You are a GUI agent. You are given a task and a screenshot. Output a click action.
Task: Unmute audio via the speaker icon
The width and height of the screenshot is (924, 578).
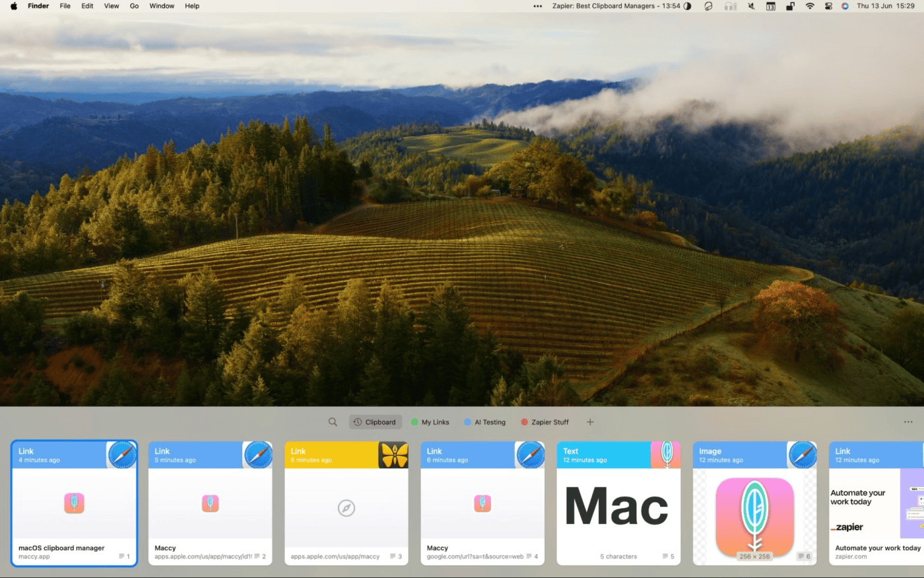pos(750,6)
